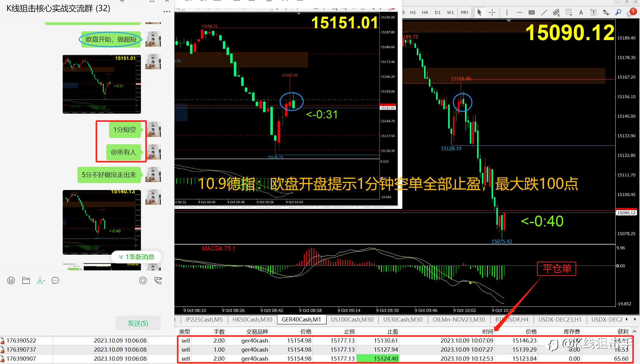Select the Fibonacci retracement tool

point(569,12)
